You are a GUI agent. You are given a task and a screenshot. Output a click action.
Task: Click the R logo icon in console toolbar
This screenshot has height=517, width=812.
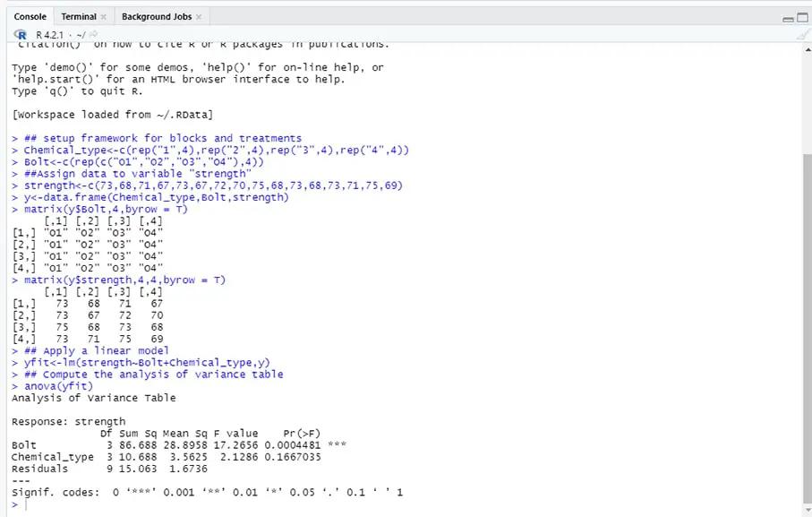coord(21,33)
